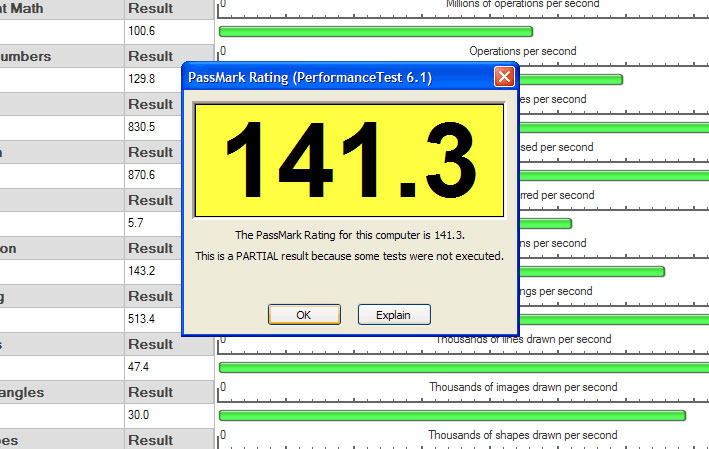The height and width of the screenshot is (449, 709).
Task: Select the 100.6 result value
Action: click(x=142, y=31)
